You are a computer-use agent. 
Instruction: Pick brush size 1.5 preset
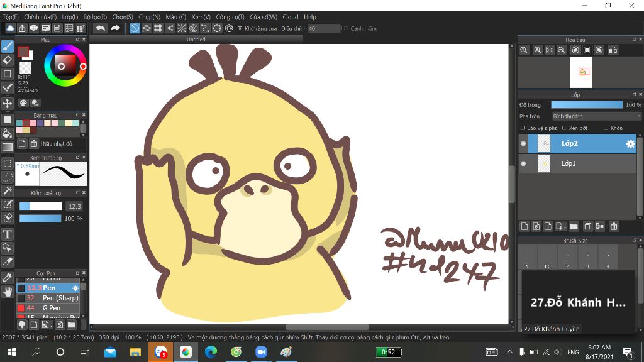[x=548, y=258]
